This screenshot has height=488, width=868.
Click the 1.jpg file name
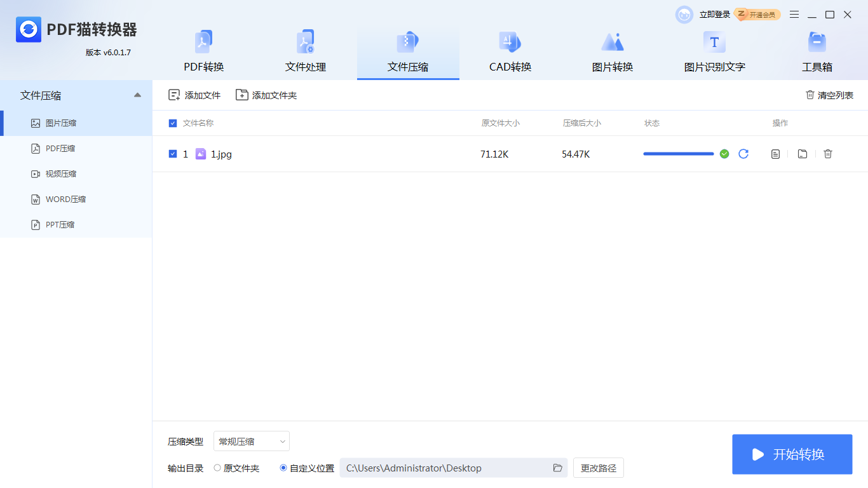(221, 154)
